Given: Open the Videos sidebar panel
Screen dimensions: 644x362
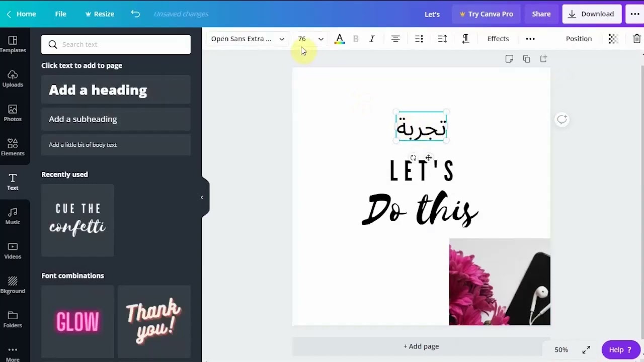Looking at the screenshot, I should click(13, 251).
